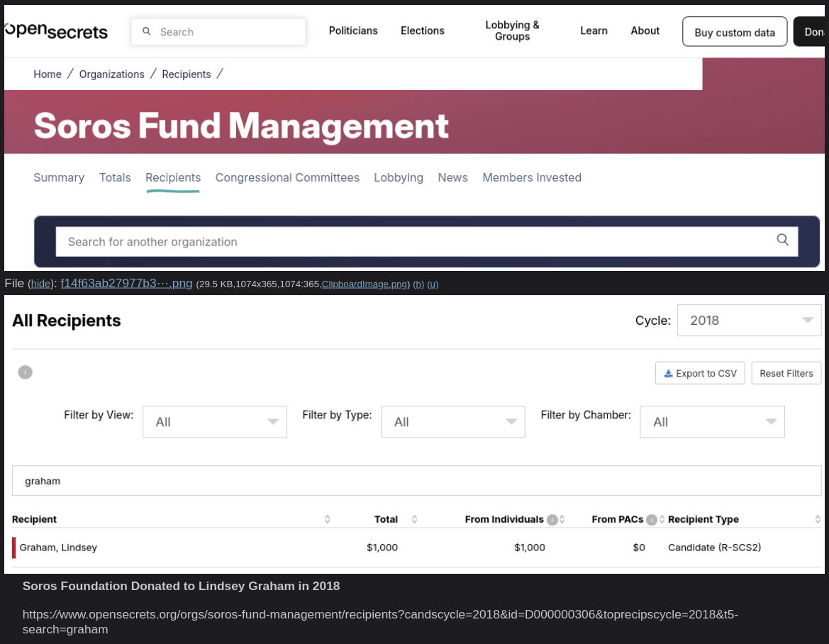
Task: Open the Filter by Type dropdown
Action: click(453, 422)
